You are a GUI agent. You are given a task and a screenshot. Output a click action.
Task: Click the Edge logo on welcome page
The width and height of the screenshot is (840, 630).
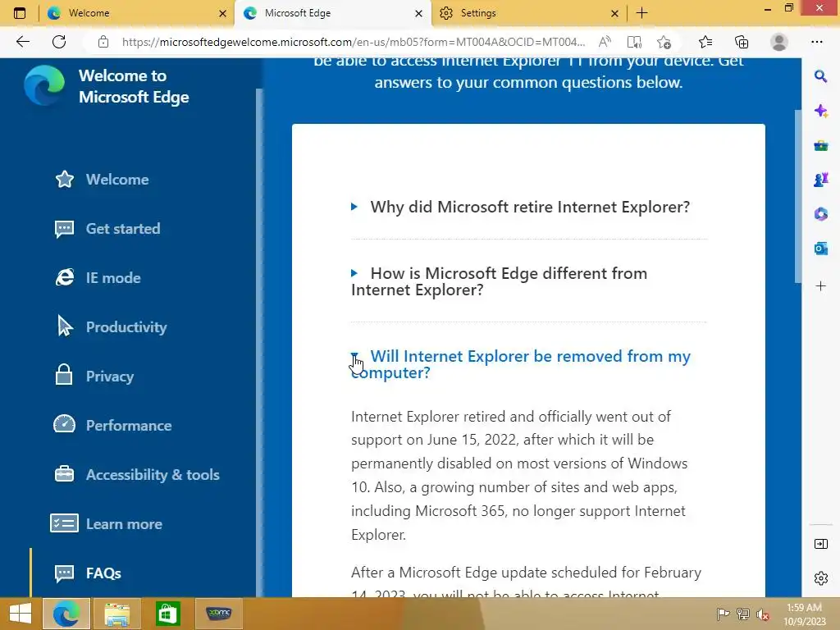(x=44, y=85)
